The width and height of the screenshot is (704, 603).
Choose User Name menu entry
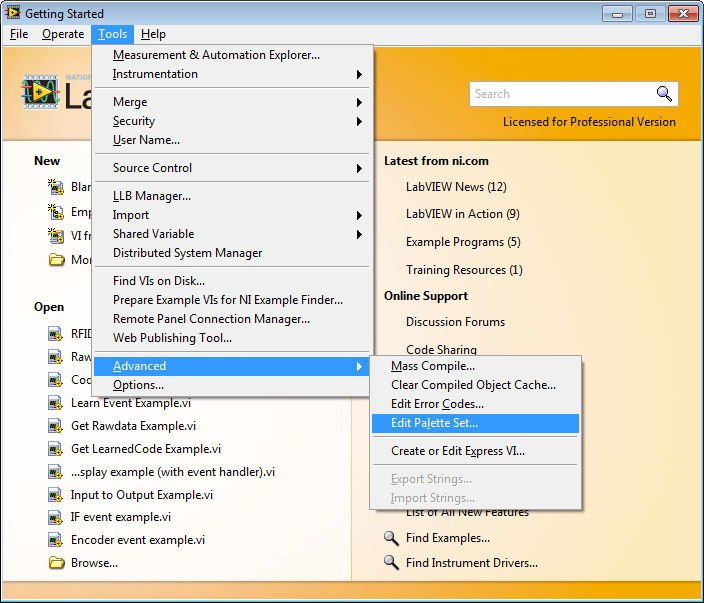coord(232,140)
